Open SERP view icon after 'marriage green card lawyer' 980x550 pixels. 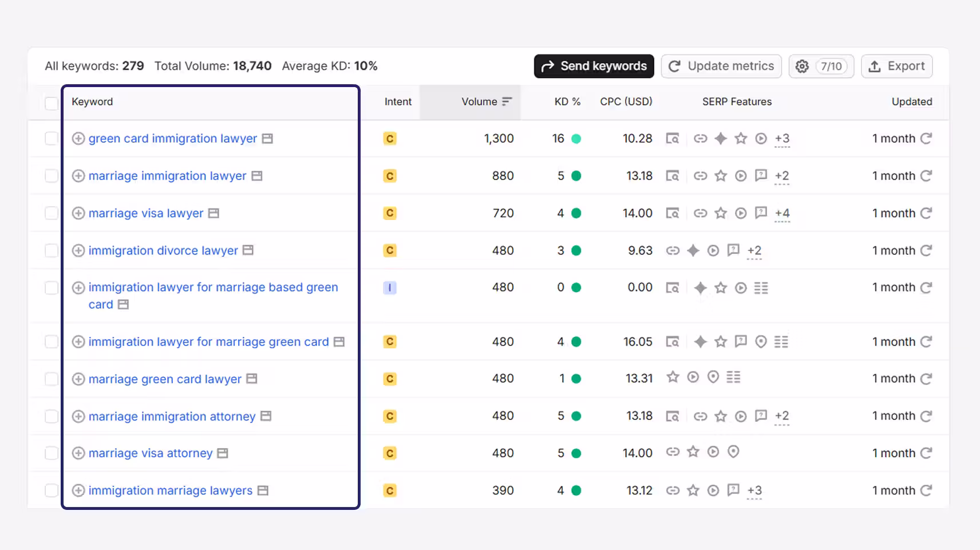pos(252,379)
